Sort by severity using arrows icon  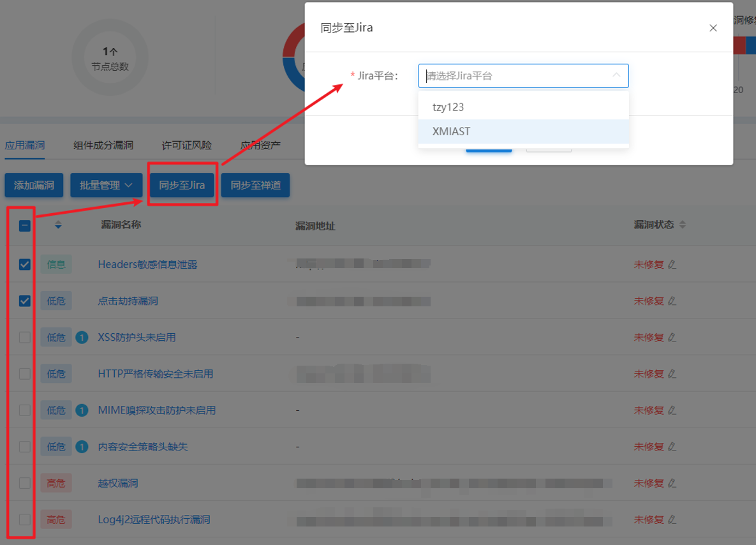[58, 225]
